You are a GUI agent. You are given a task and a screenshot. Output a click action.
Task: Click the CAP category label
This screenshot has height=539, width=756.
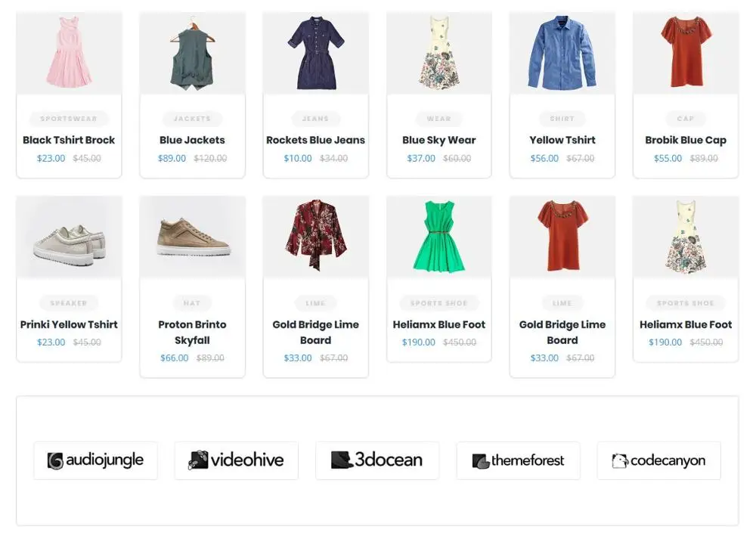pos(685,119)
